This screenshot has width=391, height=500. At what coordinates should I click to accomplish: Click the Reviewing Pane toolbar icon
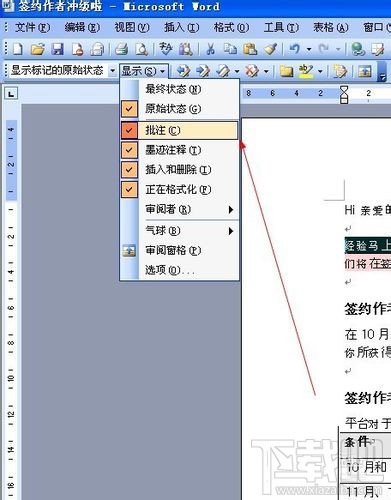coord(364,71)
